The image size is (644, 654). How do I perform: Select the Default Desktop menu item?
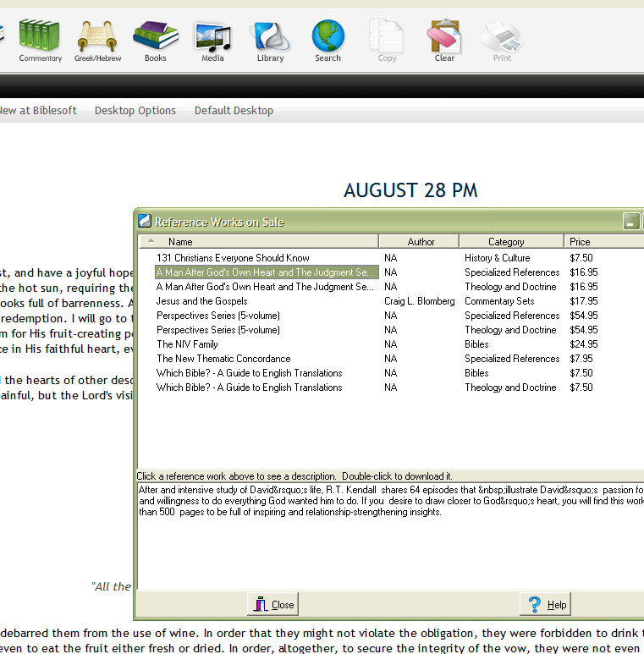tap(234, 111)
